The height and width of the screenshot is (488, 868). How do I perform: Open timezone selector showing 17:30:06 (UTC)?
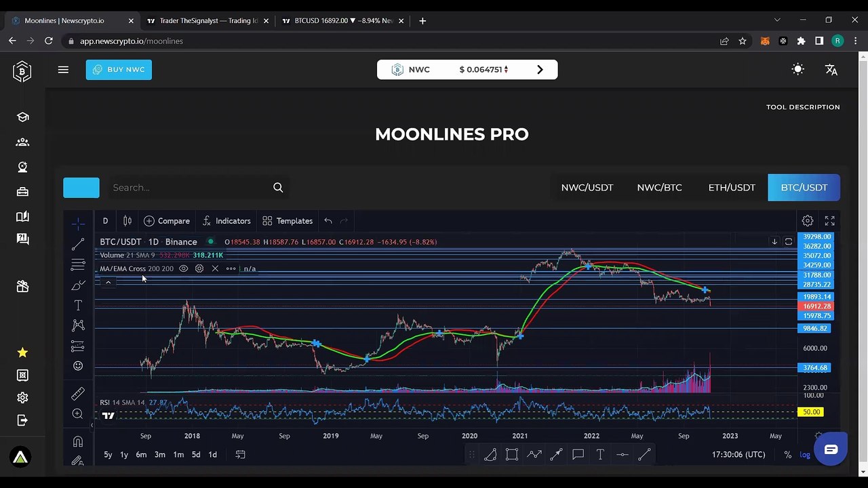tap(738, 455)
